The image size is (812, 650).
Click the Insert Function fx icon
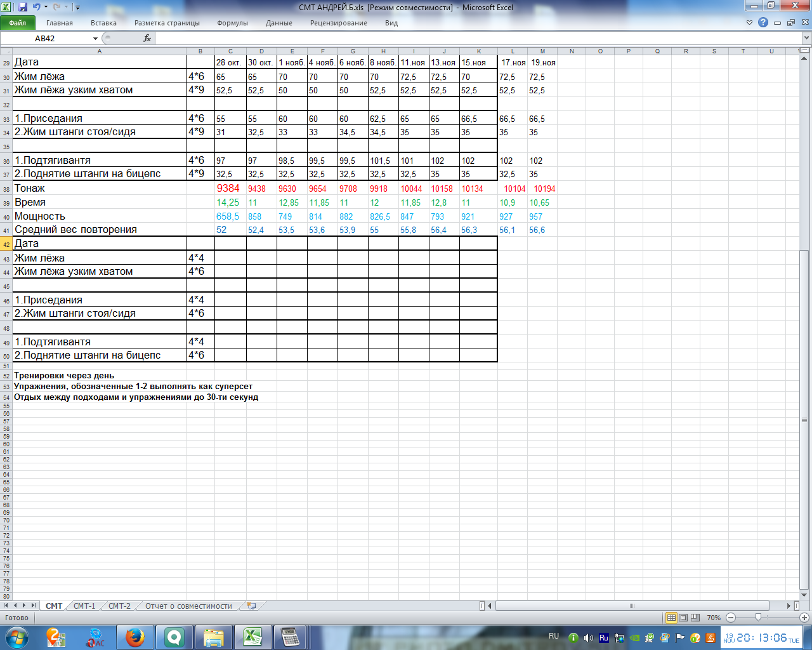click(147, 38)
